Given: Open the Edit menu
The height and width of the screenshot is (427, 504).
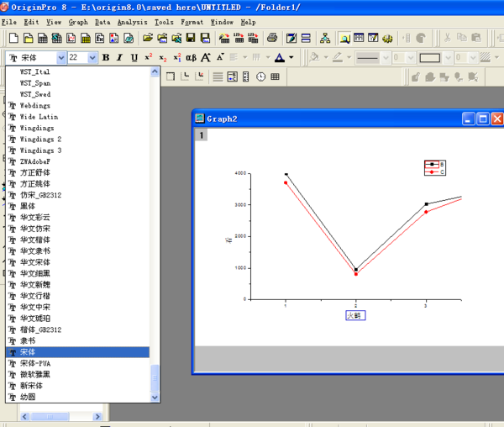Looking at the screenshot, I should click(x=32, y=22).
